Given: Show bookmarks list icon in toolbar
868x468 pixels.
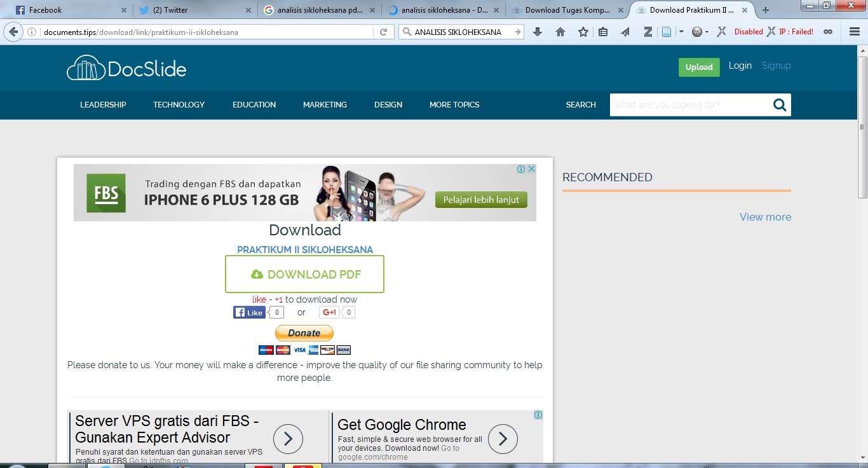Looking at the screenshot, I should point(603,32).
